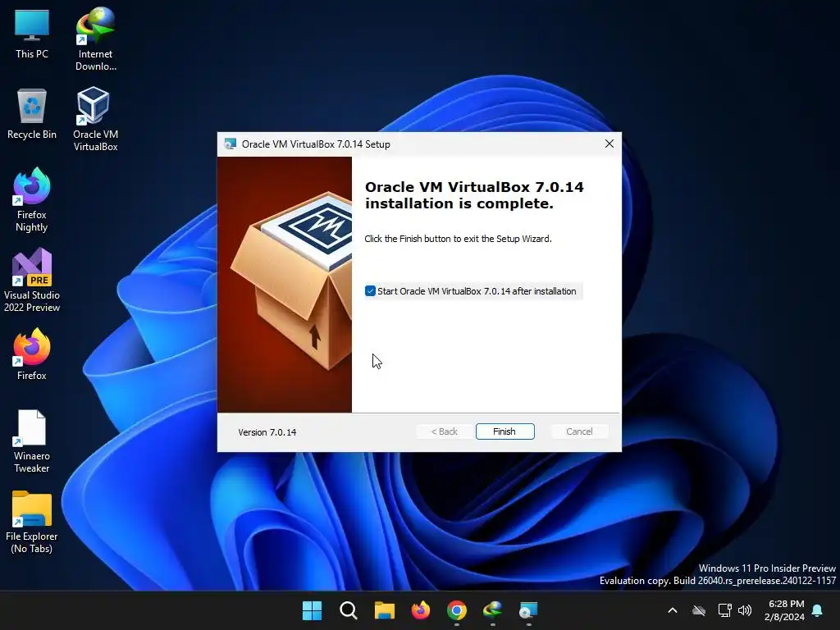
Task: Select the Internet Download Manager desktop shortcut
Action: pos(95,39)
